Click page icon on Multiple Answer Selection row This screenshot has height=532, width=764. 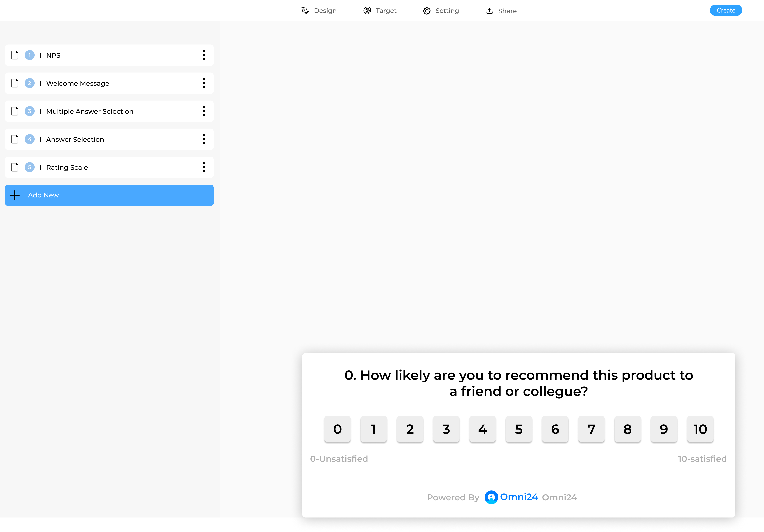point(15,111)
